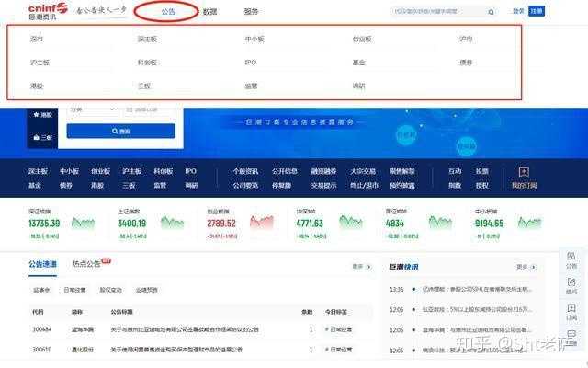This screenshot has width=588, height=368.
Task: Open the 服务 top navigation menu
Action: point(251,12)
